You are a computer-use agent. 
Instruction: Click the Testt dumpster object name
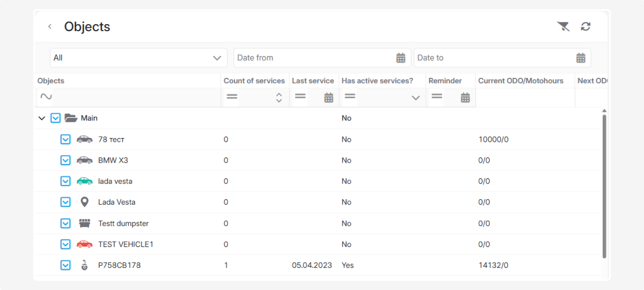pyautogui.click(x=123, y=223)
